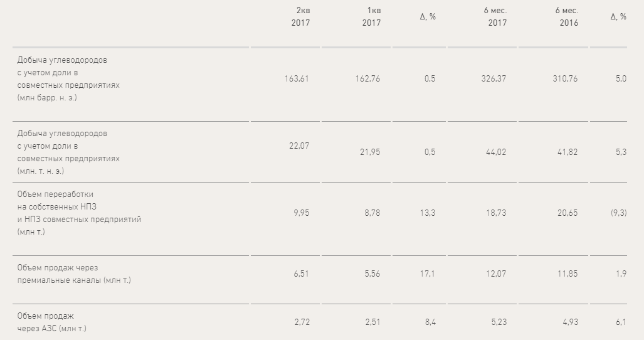The width and height of the screenshot is (644, 340).
Task: Select the "6 мес. 2017" column header
Action: (496, 17)
